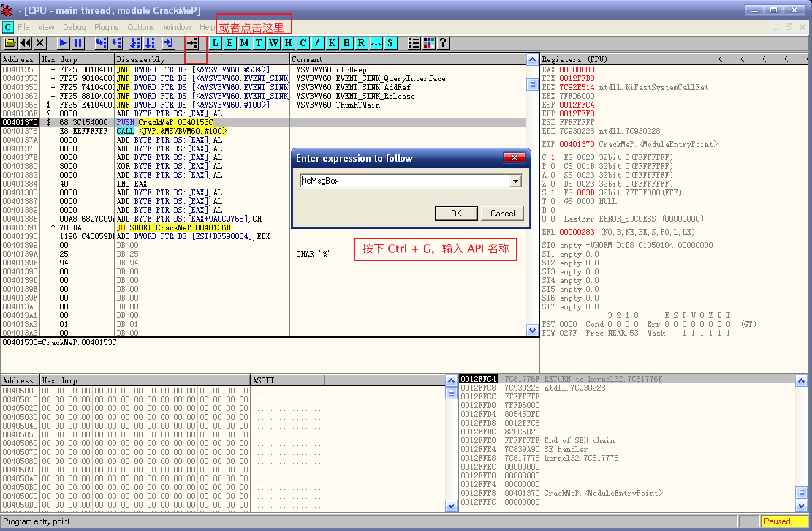Click the Step into toolbar icon

(x=101, y=43)
